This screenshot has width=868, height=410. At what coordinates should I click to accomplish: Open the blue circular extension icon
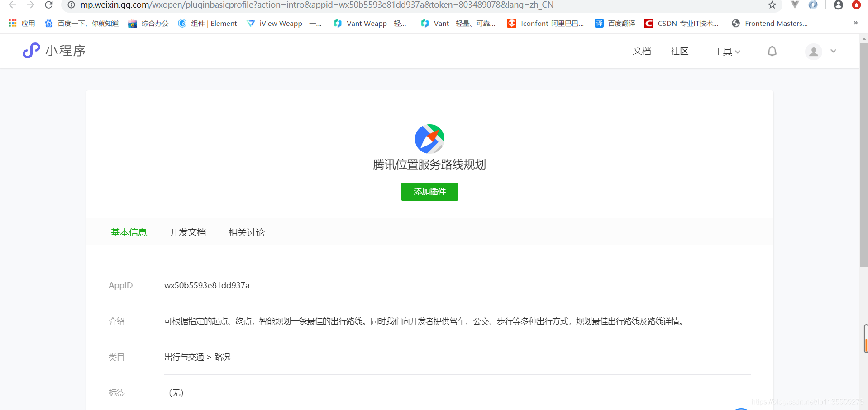pos(813,5)
